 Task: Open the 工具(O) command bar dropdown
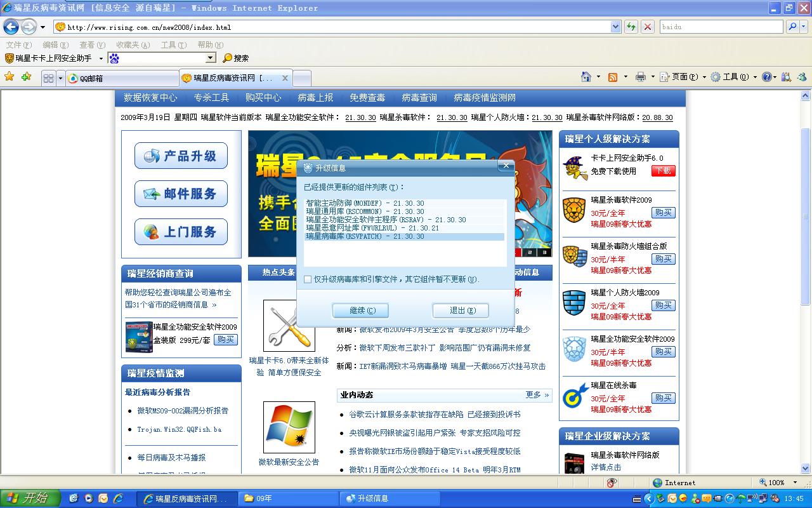click(733, 77)
